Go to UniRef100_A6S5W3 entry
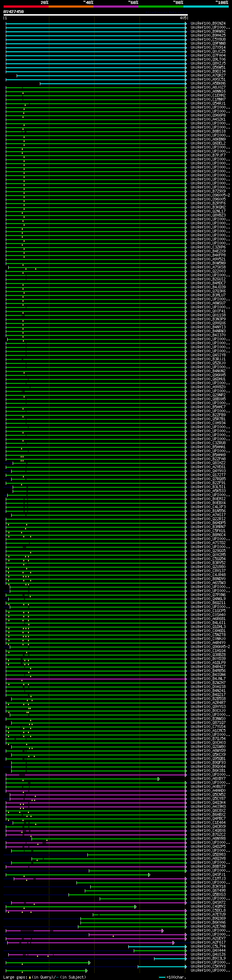The width and height of the screenshot is (232, 980). (208, 583)
